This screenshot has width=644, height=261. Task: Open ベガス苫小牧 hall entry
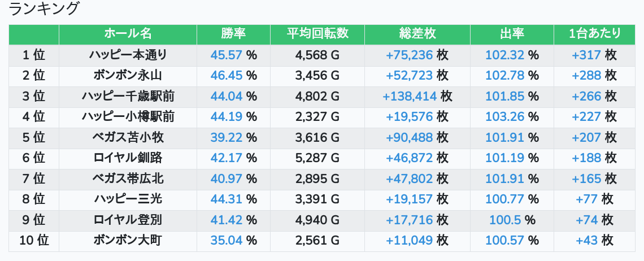(x=128, y=137)
